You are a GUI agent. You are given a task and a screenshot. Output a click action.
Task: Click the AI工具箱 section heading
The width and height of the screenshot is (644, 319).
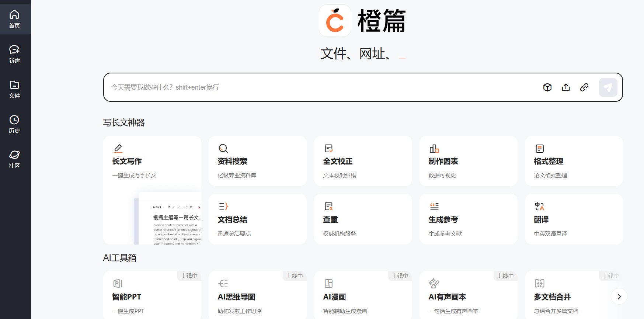tap(120, 258)
